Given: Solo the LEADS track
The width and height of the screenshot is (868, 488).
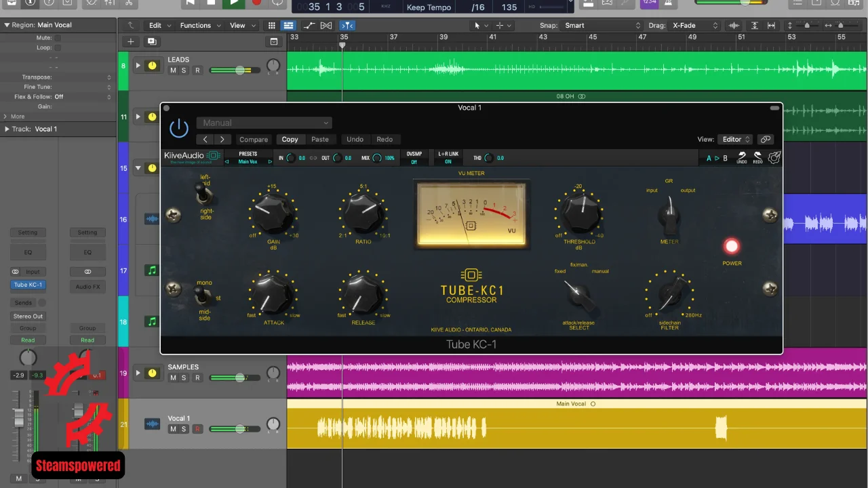Looking at the screenshot, I should click(183, 70).
